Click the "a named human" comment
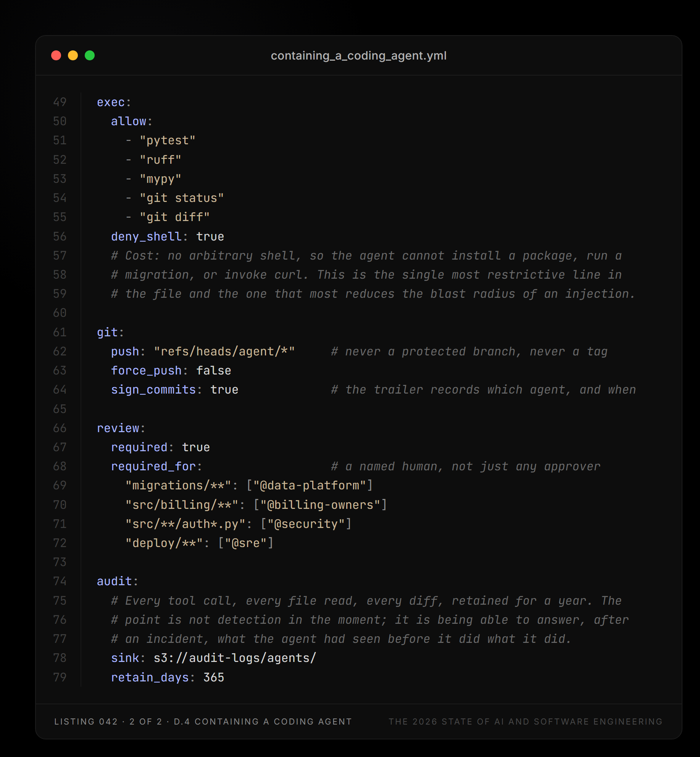The image size is (700, 757). [466, 466]
